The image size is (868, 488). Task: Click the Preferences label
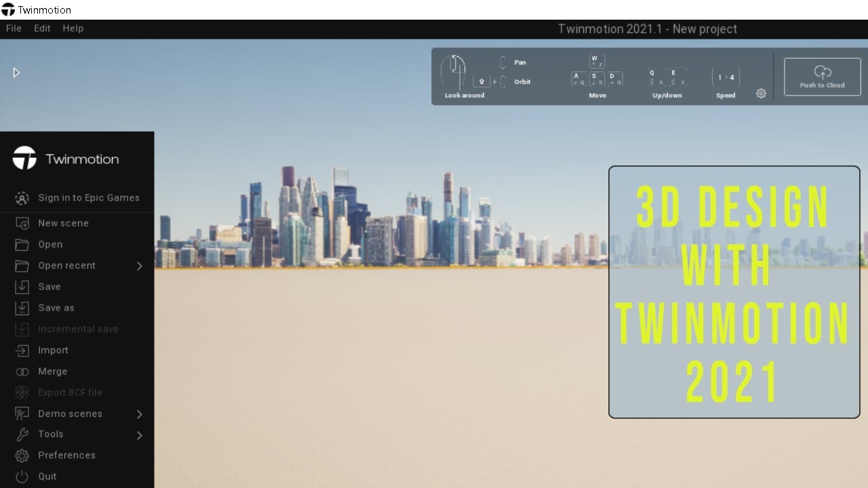pos(66,455)
